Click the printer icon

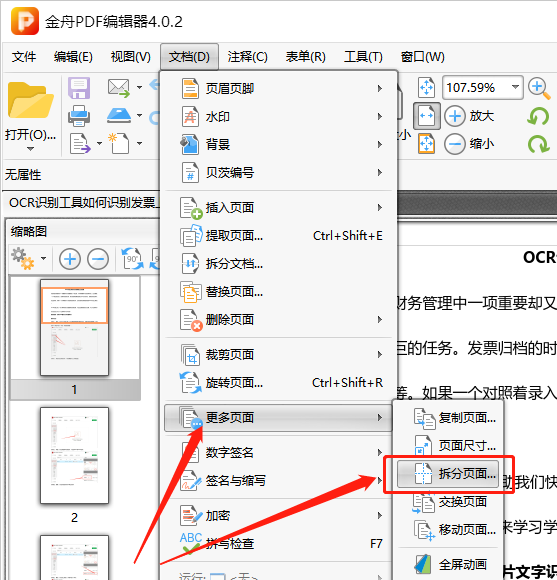tap(79, 116)
